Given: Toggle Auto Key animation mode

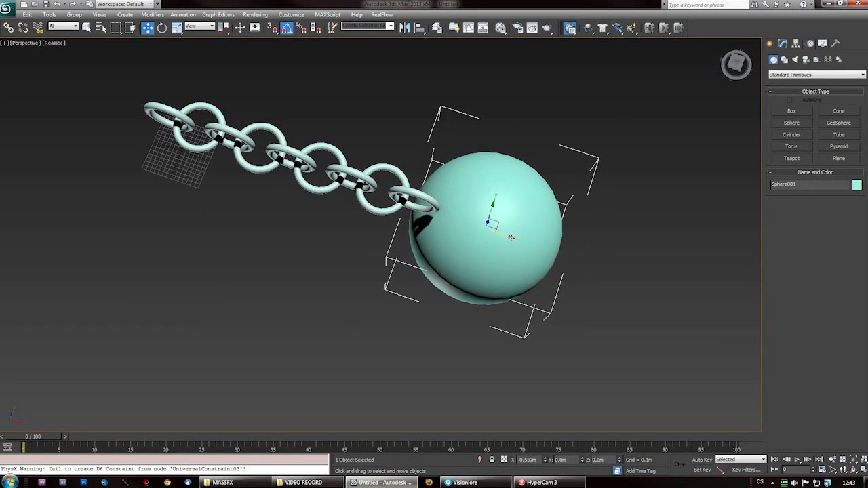Looking at the screenshot, I should click(x=702, y=460).
